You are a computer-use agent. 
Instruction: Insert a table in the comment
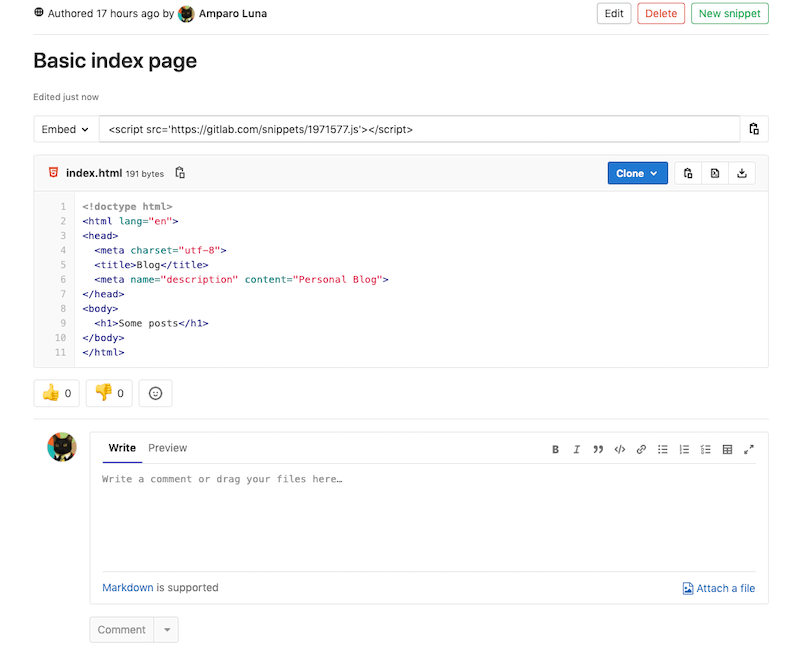pyautogui.click(x=727, y=449)
